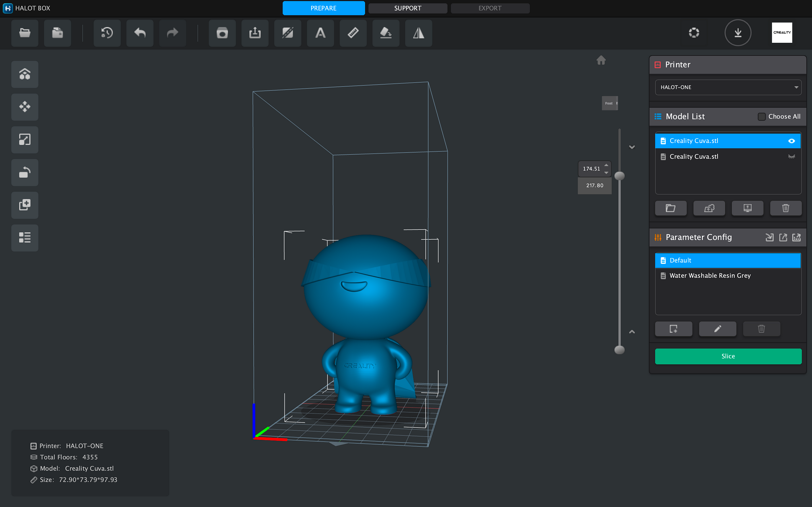
Task: Click the folder button under Model List
Action: (x=671, y=208)
